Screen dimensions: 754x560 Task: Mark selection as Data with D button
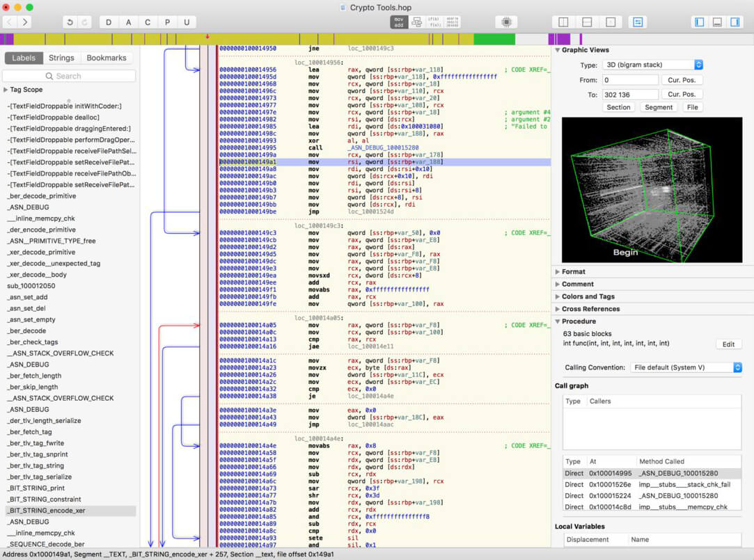click(109, 22)
